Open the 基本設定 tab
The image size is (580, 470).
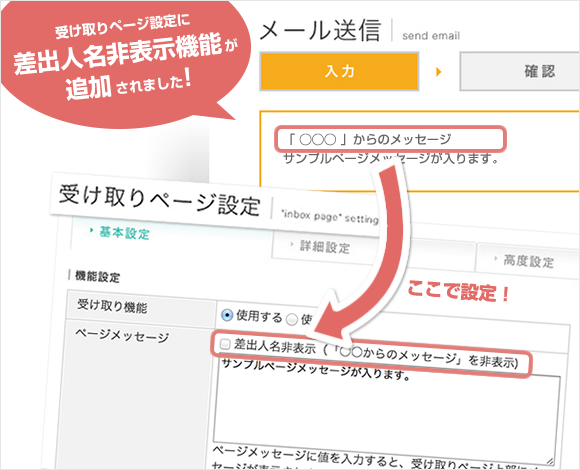124,233
